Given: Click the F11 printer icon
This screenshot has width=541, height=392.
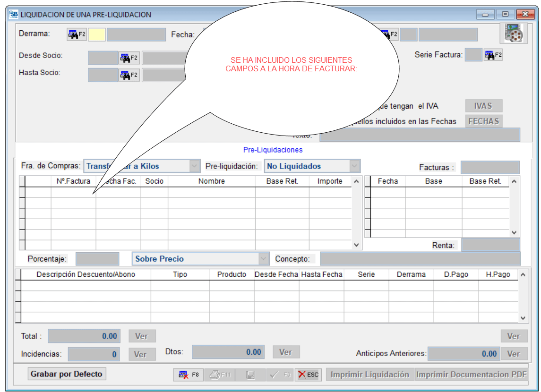Looking at the screenshot, I should pos(220,375).
